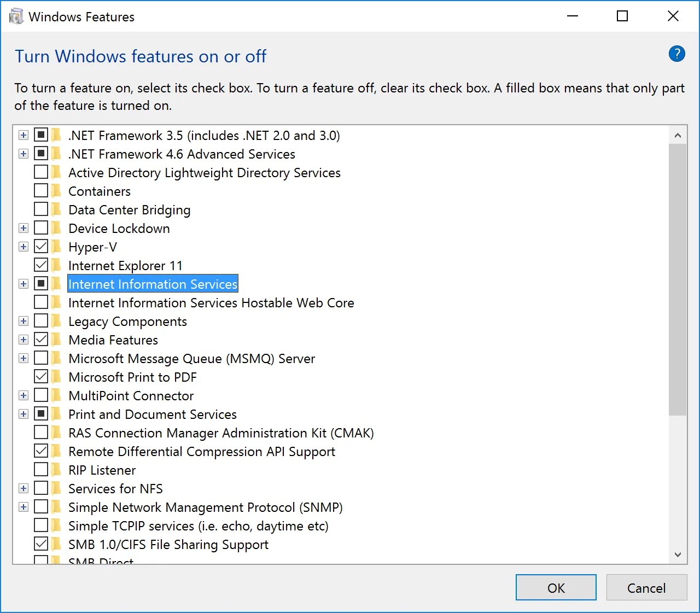The height and width of the screenshot is (613, 700).
Task: Click the folder icon beside Containers
Action: click(x=56, y=191)
